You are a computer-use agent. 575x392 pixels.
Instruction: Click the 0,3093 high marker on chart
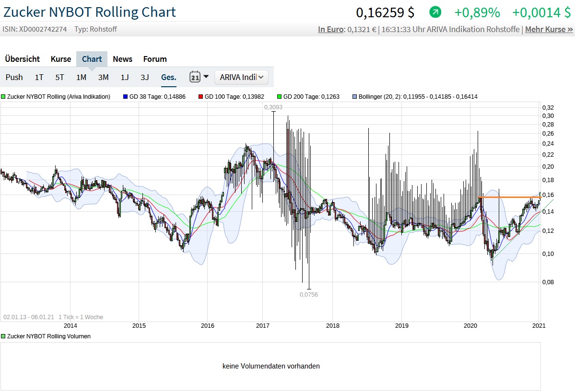(273, 107)
